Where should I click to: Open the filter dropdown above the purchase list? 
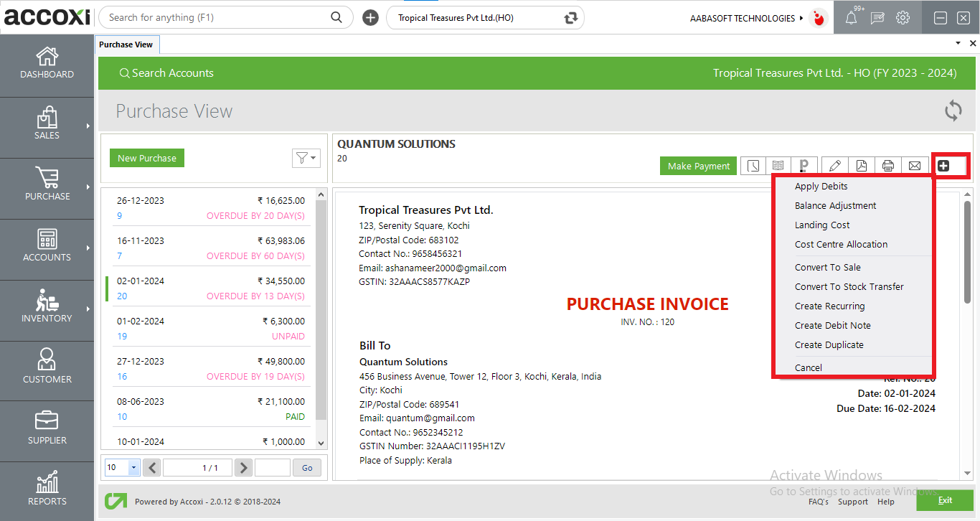point(306,158)
